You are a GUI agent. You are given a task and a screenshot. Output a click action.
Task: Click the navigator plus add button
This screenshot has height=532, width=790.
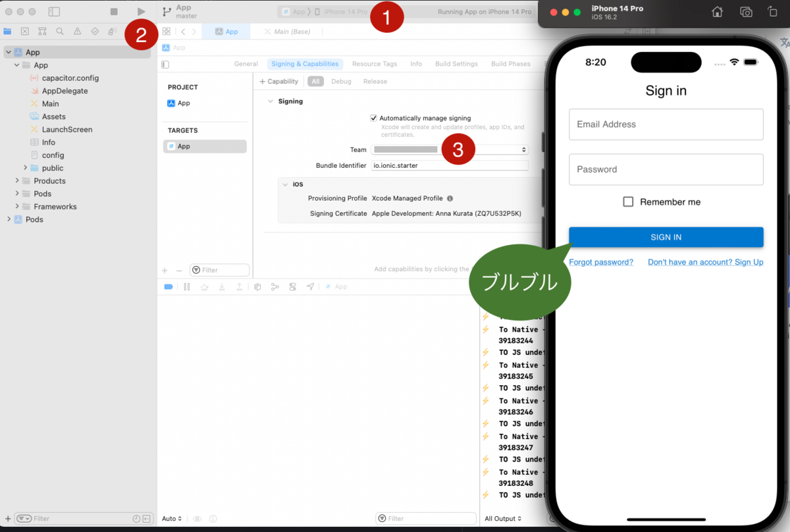click(7, 519)
